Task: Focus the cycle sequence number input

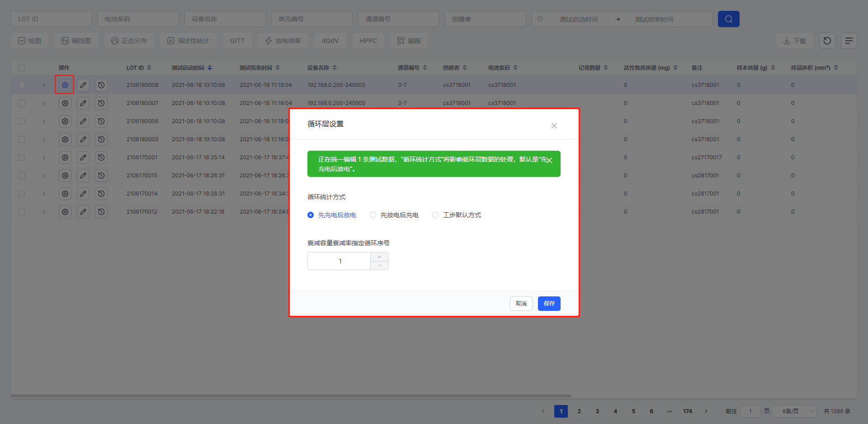Action: point(340,261)
